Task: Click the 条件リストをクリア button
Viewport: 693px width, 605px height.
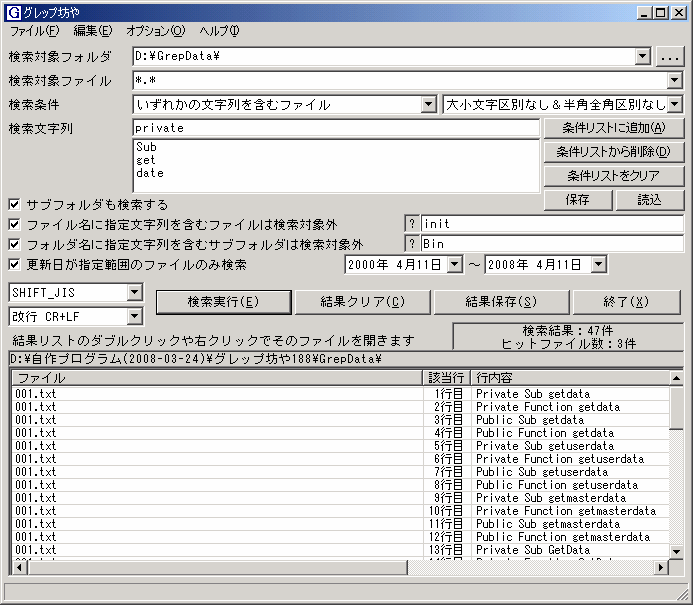Action: 613,176
